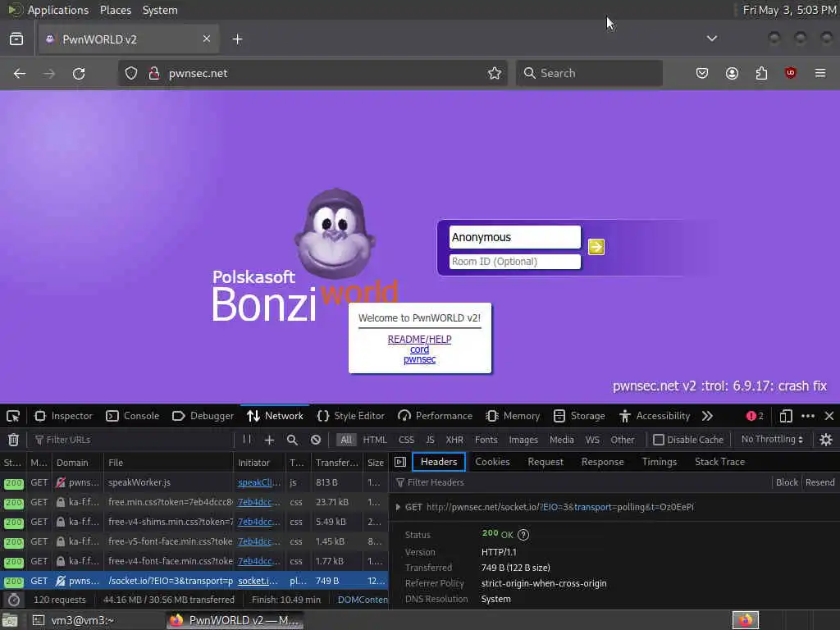Click the red error count badge
Viewport: 840px width, 630px height.
click(755, 416)
